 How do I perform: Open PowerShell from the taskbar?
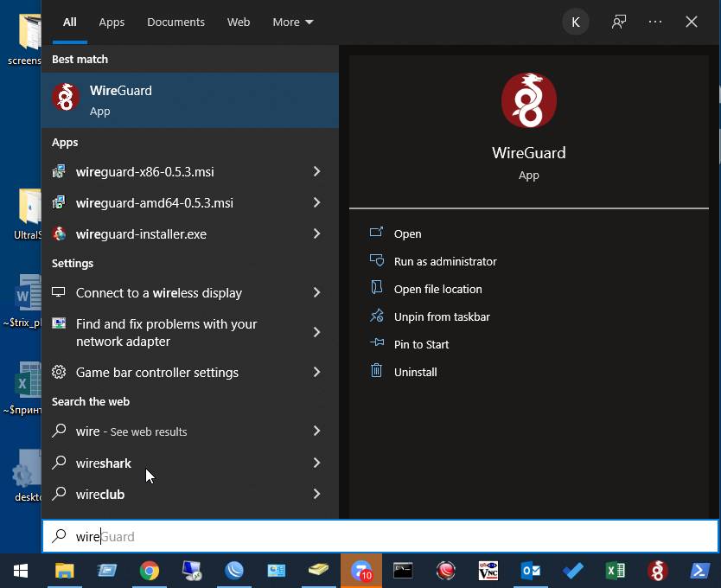click(x=699, y=571)
